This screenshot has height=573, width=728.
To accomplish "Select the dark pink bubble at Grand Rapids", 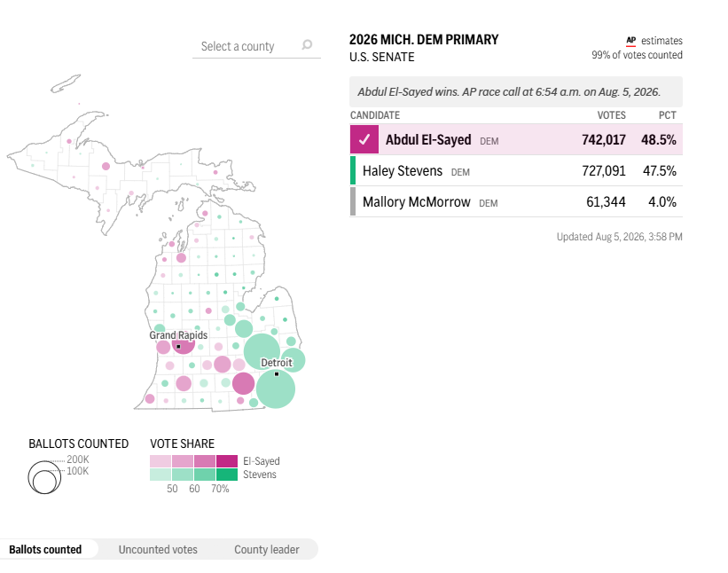I will pyautogui.click(x=184, y=344).
